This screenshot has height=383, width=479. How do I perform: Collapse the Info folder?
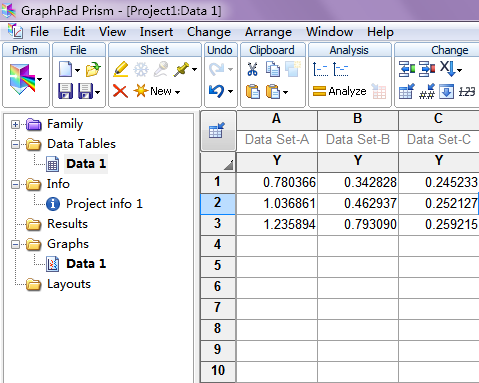(15, 184)
